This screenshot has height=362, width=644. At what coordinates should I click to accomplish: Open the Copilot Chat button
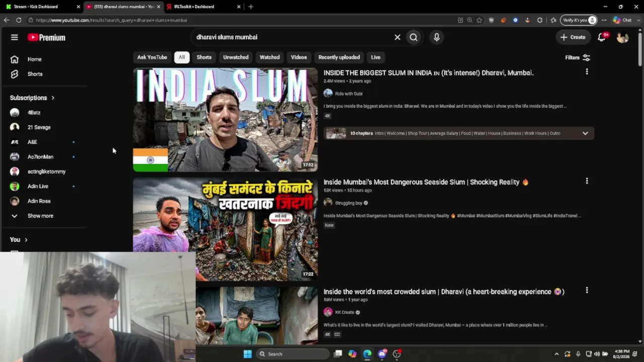622,20
